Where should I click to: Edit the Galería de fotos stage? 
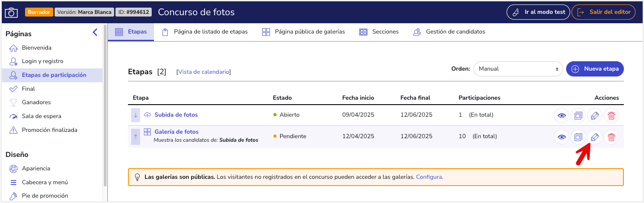(x=595, y=137)
